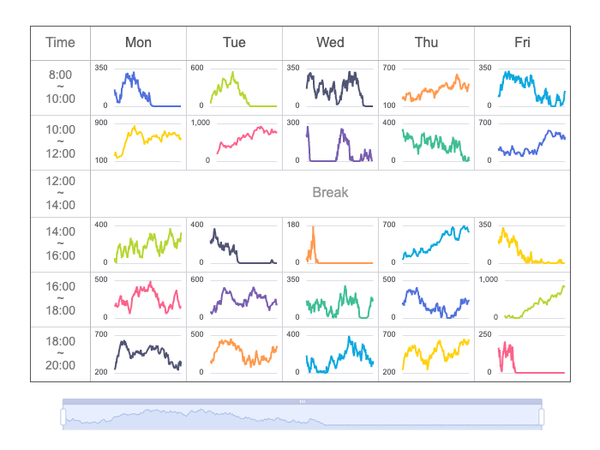Select the Tue 8:00–10:00 green chart
This screenshot has height=450, width=600.
[235, 88]
